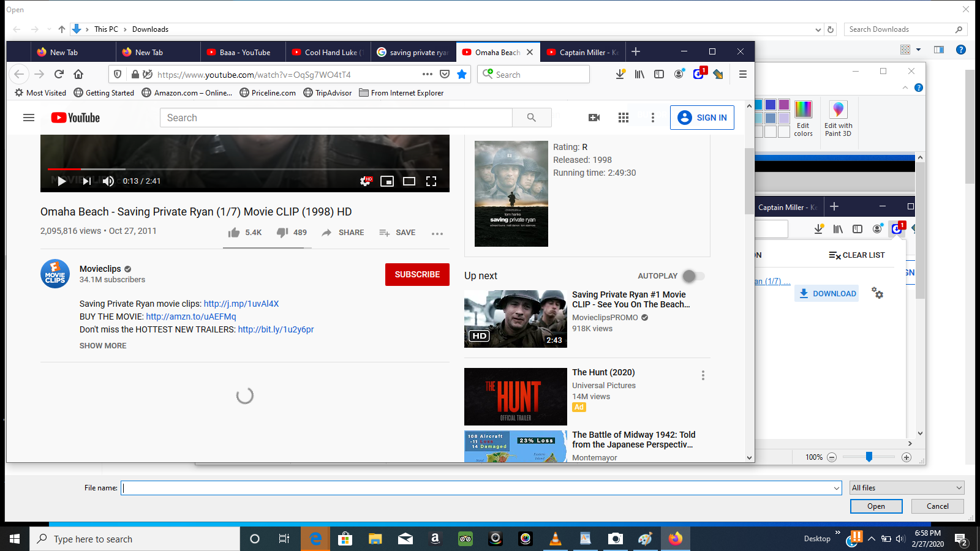
Task: Pick the purple color swatch in Paint
Action: click(x=784, y=105)
